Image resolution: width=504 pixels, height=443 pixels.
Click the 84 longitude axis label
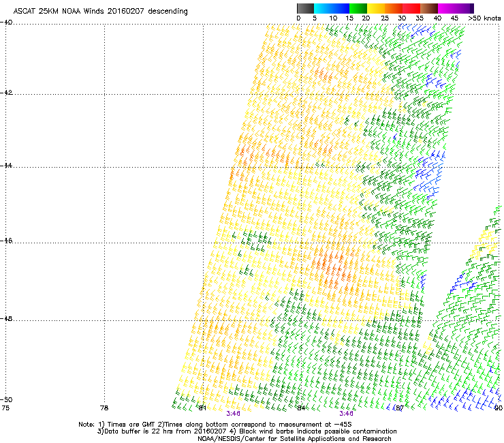point(301,408)
